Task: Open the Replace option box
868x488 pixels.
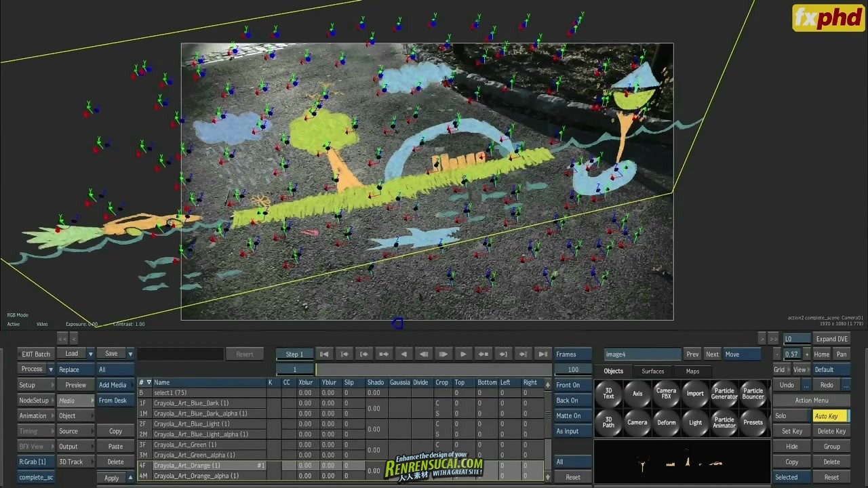Action: 76,369
